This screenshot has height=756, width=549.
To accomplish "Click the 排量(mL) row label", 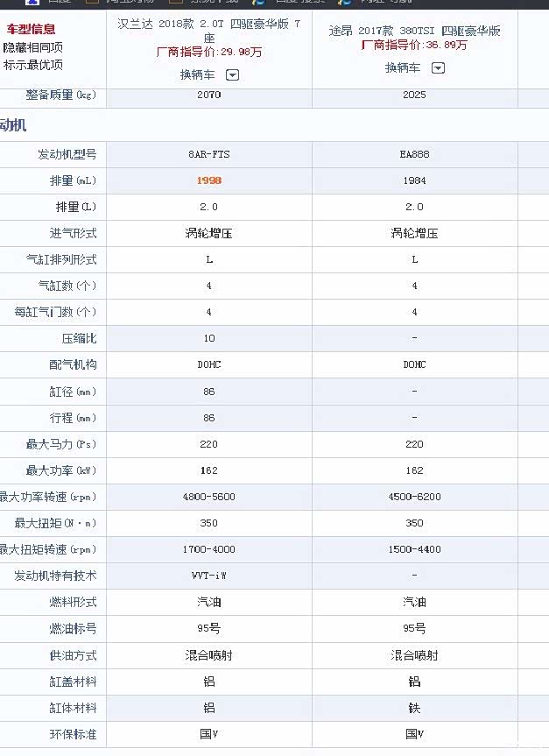I will pos(73,180).
